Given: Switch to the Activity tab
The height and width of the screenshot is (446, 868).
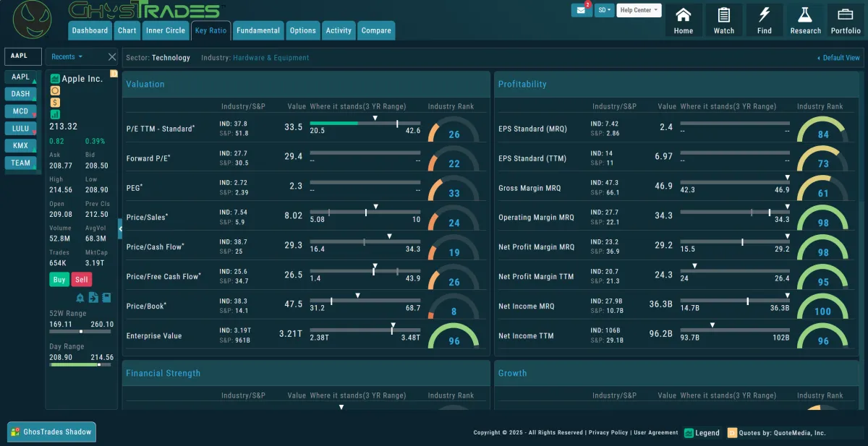Looking at the screenshot, I should (x=339, y=30).
